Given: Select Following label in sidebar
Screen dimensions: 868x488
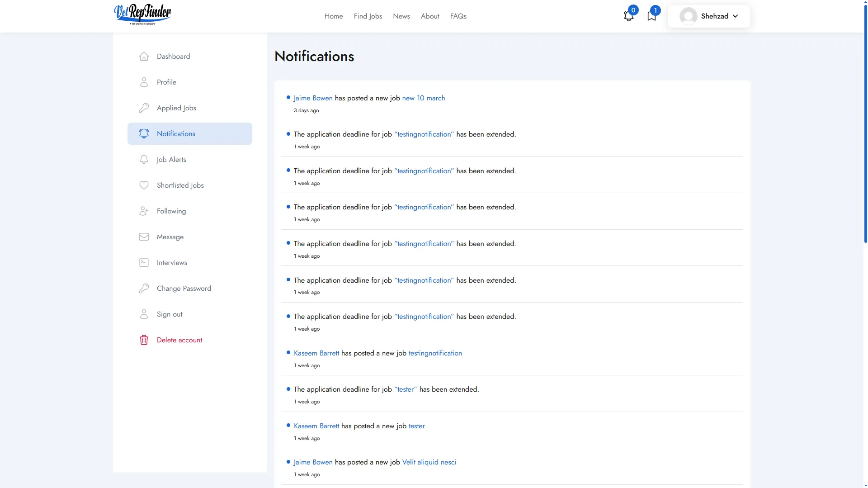Looking at the screenshot, I should (171, 211).
